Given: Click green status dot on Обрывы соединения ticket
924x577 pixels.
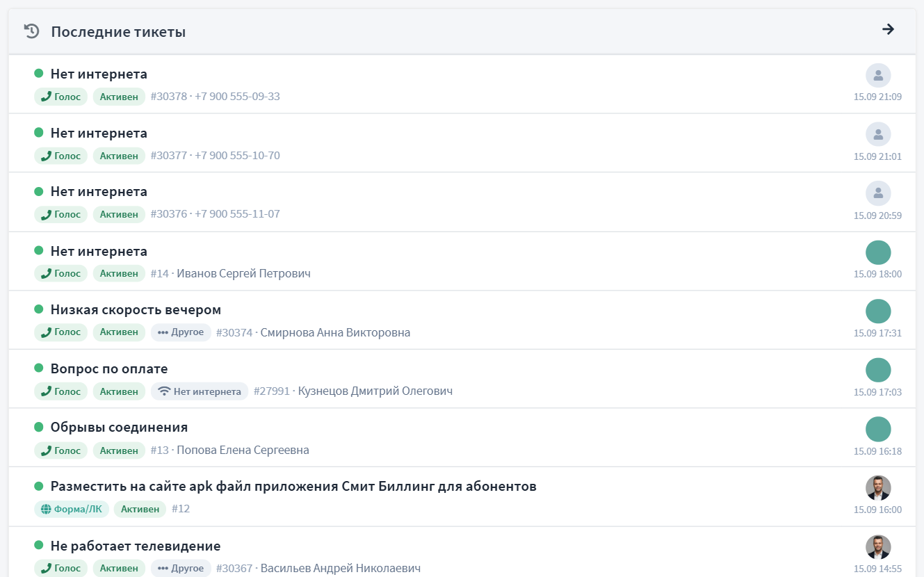Looking at the screenshot, I should point(39,427).
